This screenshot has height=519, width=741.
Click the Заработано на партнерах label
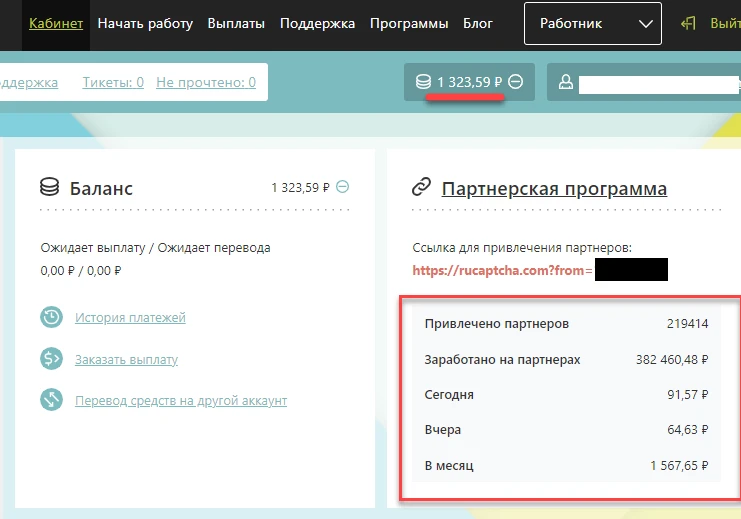[x=502, y=360]
